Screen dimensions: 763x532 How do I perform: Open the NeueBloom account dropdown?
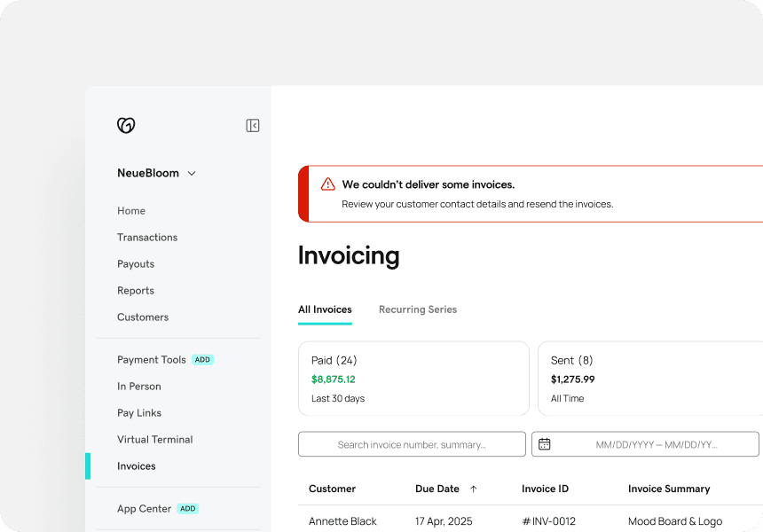(x=156, y=173)
